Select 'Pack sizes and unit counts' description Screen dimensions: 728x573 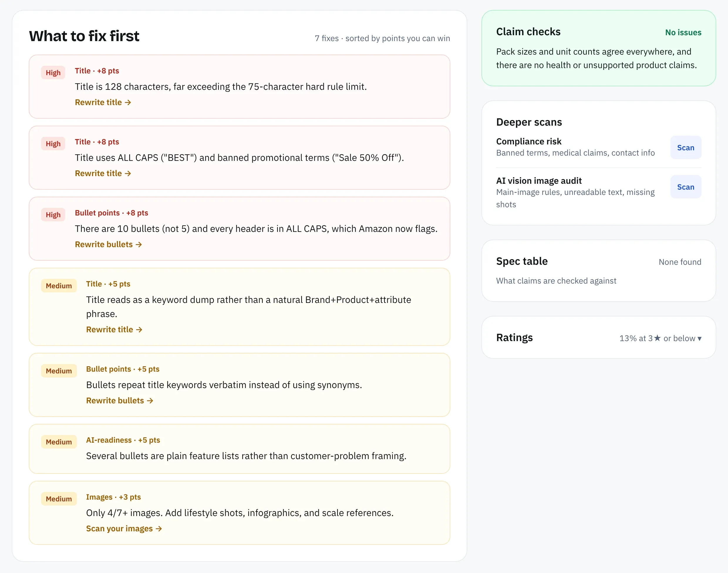[x=596, y=58]
